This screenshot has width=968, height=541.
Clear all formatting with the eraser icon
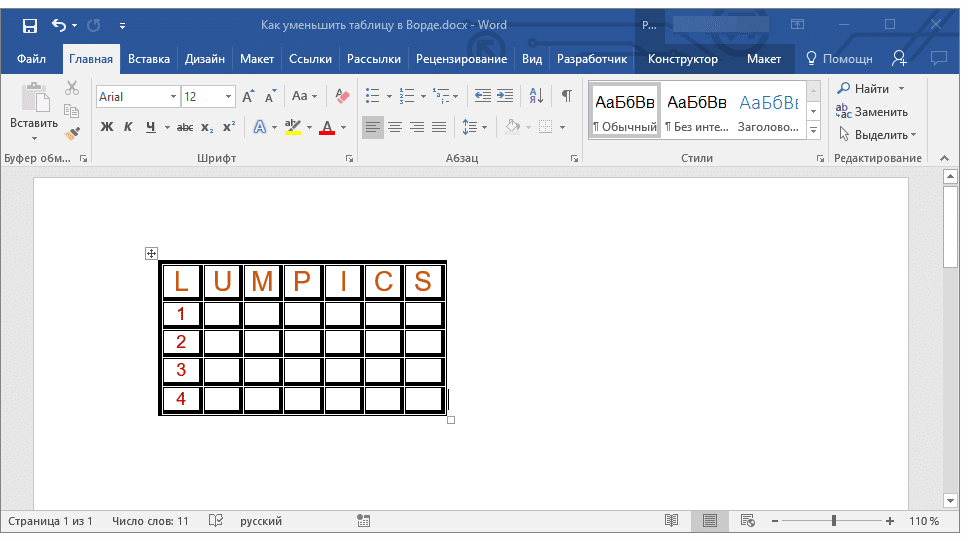[342, 96]
